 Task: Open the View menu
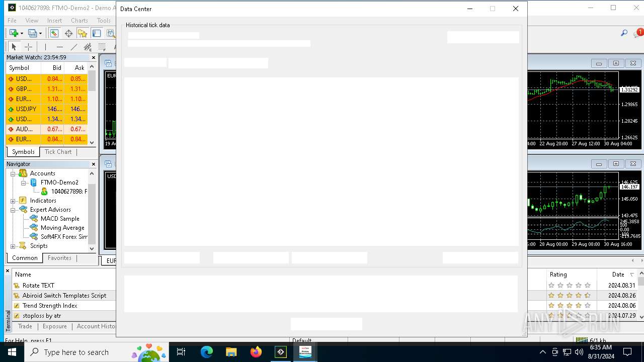32,21
